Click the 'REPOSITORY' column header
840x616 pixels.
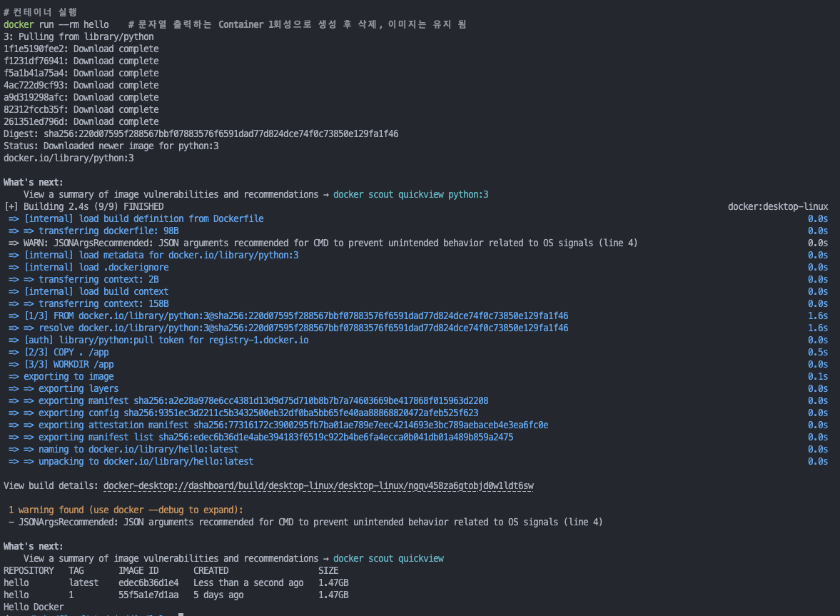[29, 570]
